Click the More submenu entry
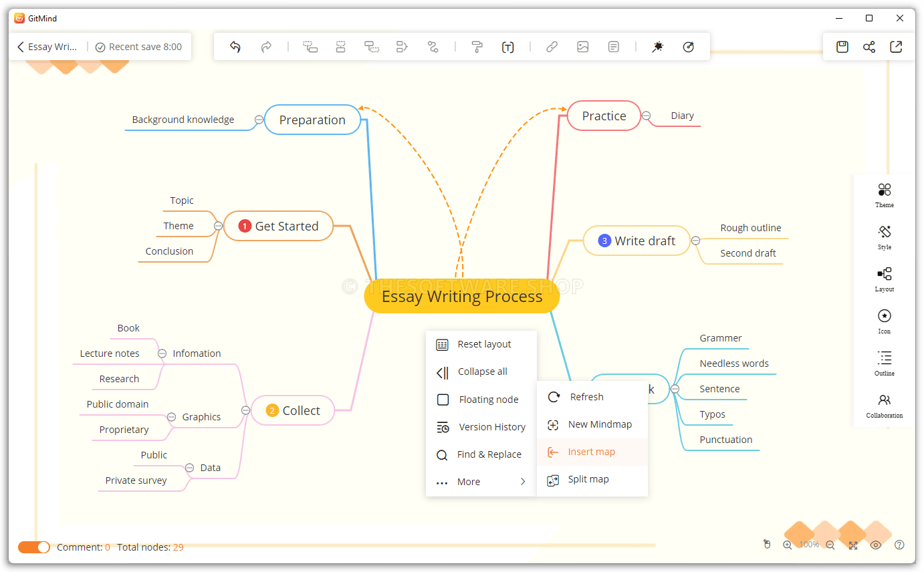This screenshot has height=572, width=924. [481, 482]
